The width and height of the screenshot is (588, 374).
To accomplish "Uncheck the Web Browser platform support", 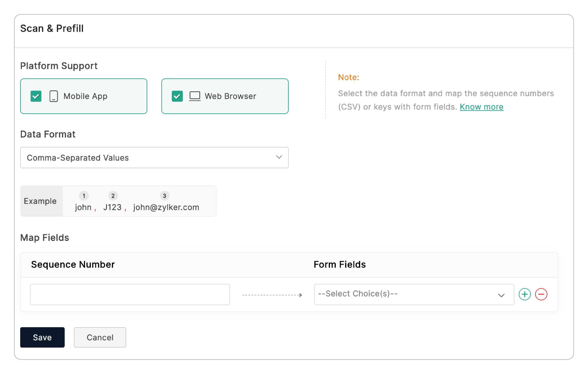I will (177, 96).
